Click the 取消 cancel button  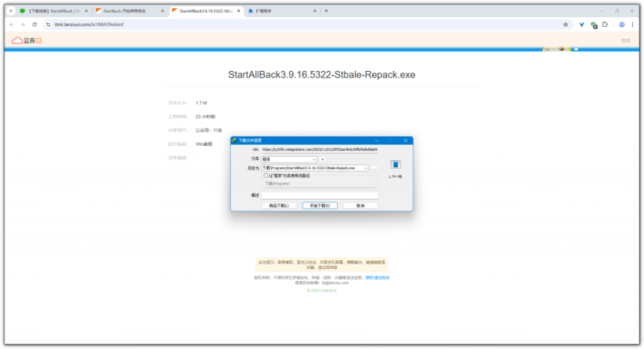tap(360, 205)
